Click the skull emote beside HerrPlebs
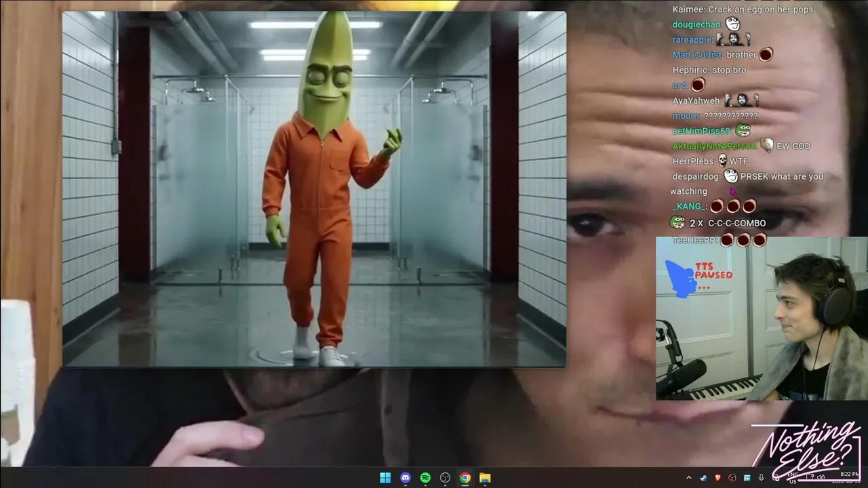This screenshot has width=868, height=488. pyautogui.click(x=722, y=161)
